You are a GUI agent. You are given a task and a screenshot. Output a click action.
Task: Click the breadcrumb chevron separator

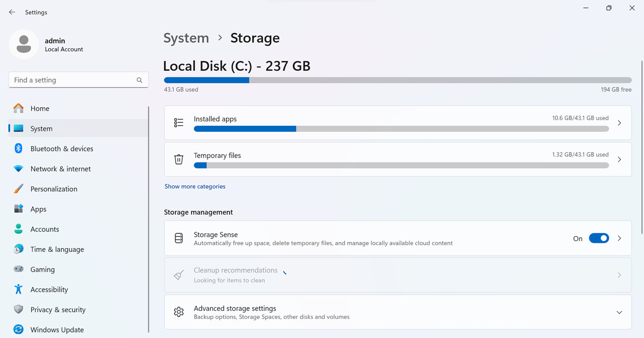click(x=220, y=38)
